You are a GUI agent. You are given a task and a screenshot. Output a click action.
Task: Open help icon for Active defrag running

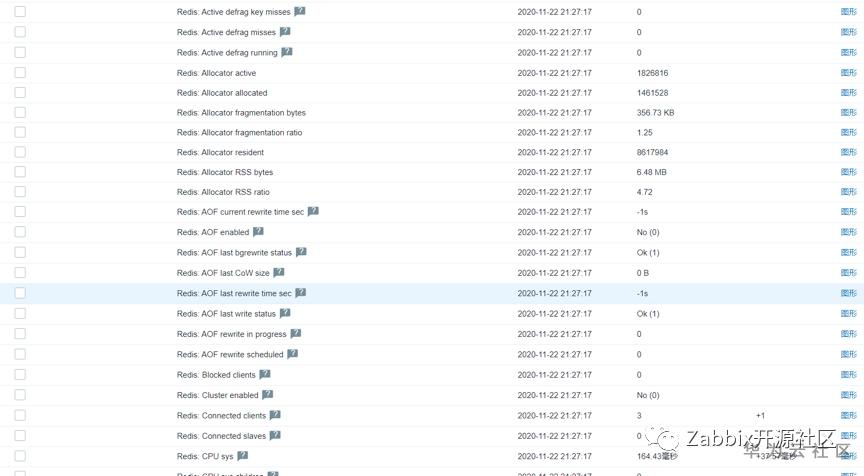[x=287, y=52]
